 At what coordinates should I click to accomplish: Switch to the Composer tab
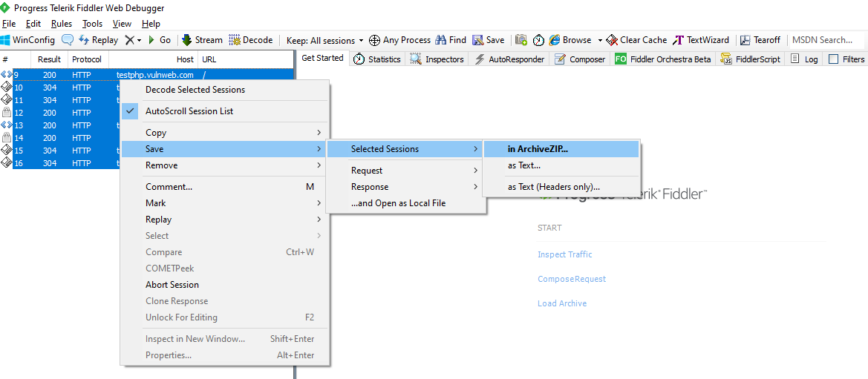(x=580, y=59)
